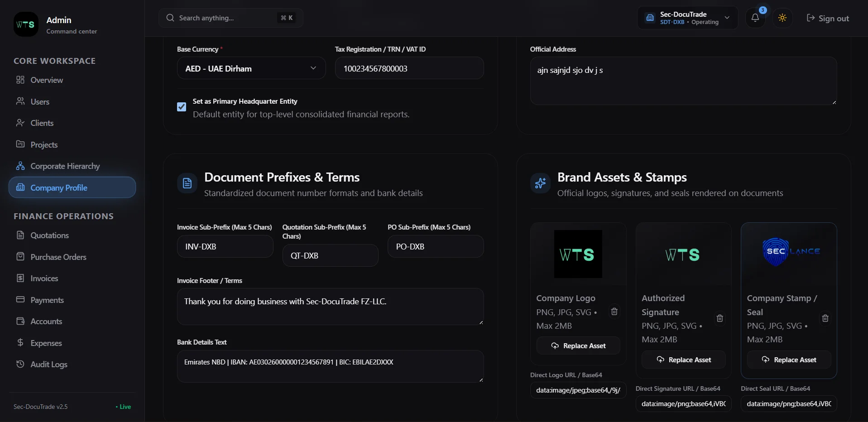Delete the Company Logo asset
This screenshot has height=422, width=868.
[x=614, y=312]
